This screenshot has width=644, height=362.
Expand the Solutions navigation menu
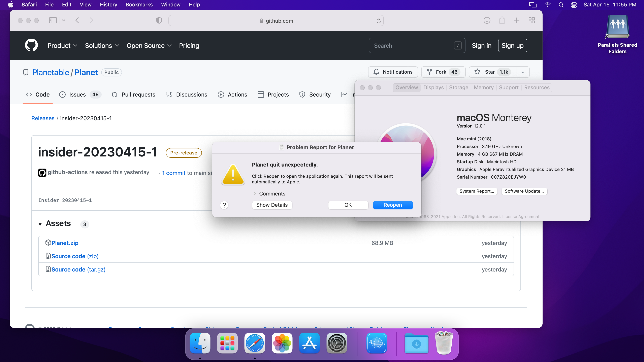[102, 45]
